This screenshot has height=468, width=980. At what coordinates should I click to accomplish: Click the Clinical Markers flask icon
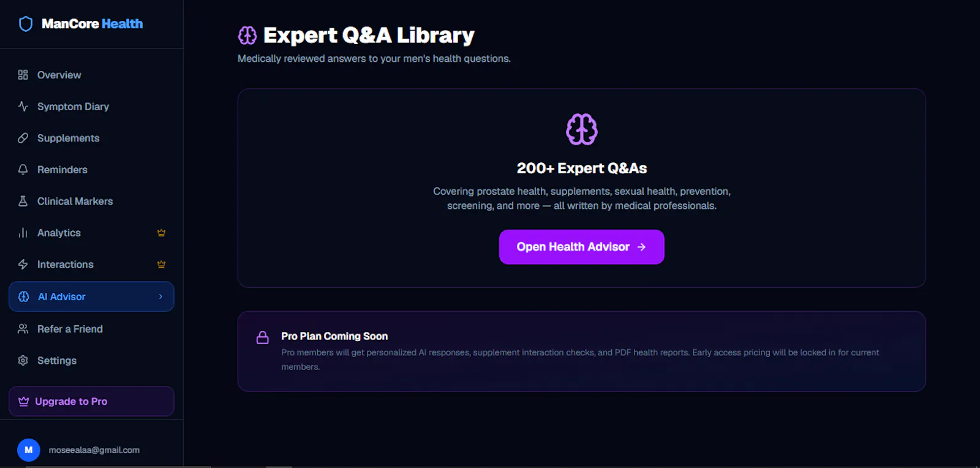click(x=23, y=201)
